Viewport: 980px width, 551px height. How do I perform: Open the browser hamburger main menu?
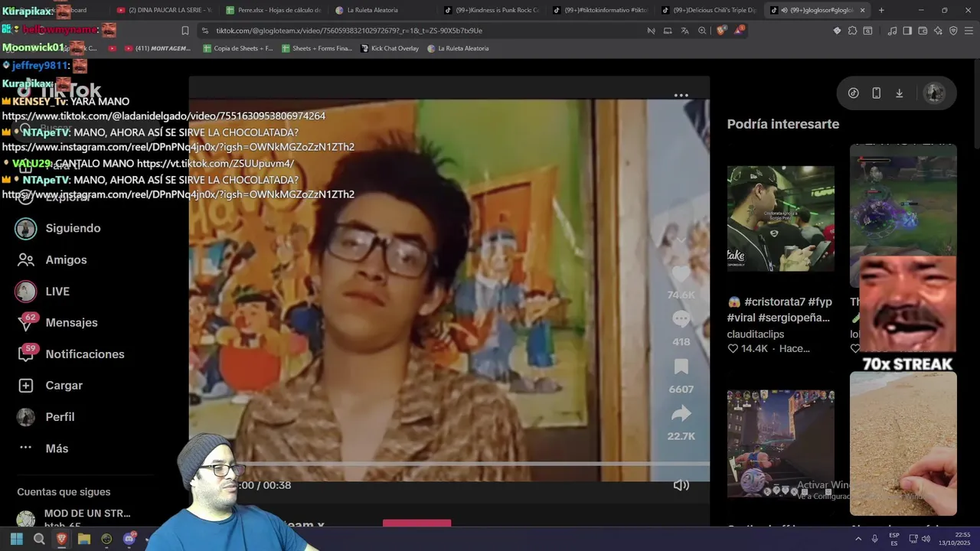pos(969,31)
